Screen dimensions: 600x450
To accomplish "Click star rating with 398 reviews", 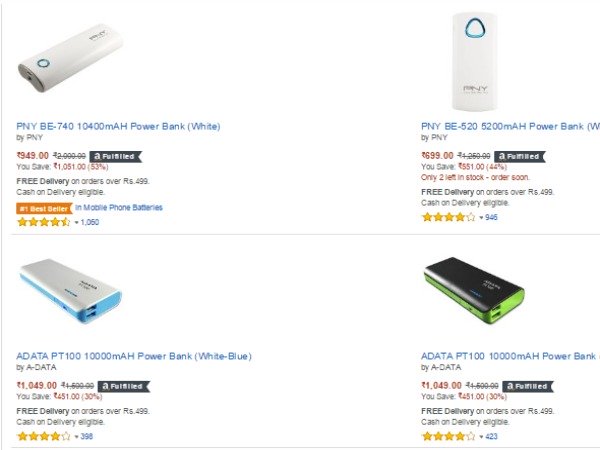I will [43, 436].
